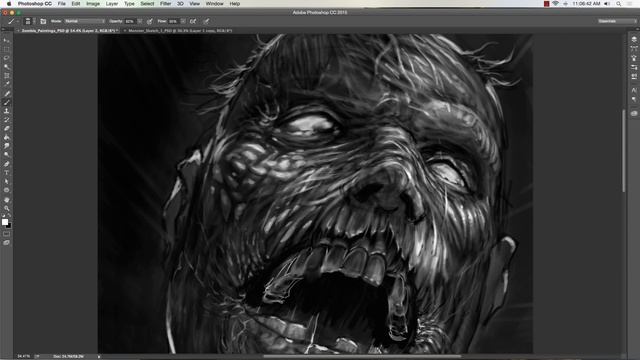Image resolution: width=640 pixels, height=360 pixels.
Task: Select the Hand tool
Action: 7,200
